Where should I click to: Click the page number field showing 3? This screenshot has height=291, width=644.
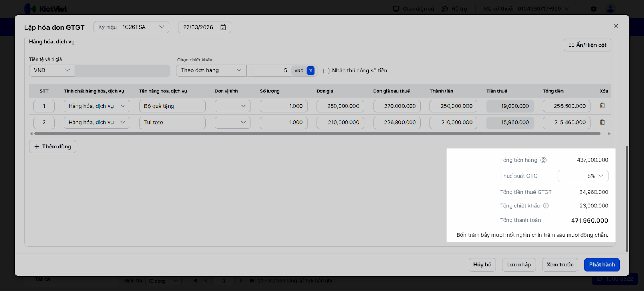point(223,281)
